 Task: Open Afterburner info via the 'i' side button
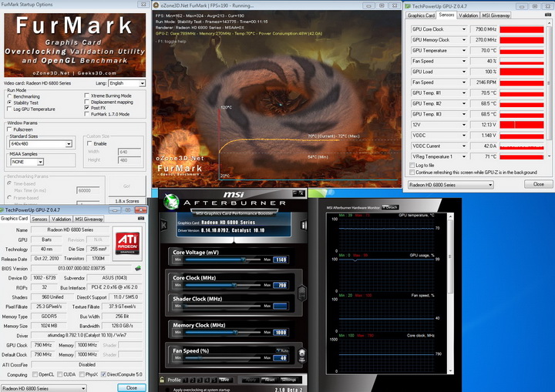point(304,225)
